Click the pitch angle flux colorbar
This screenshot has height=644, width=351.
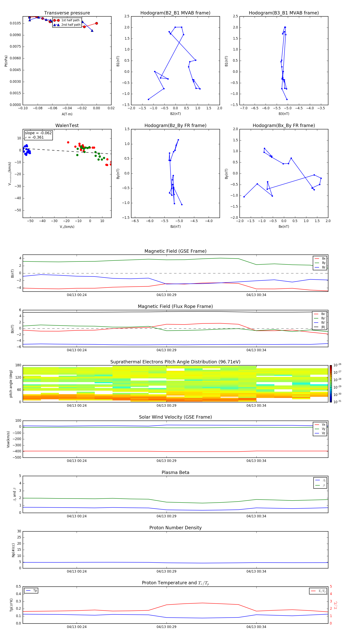point(331,383)
